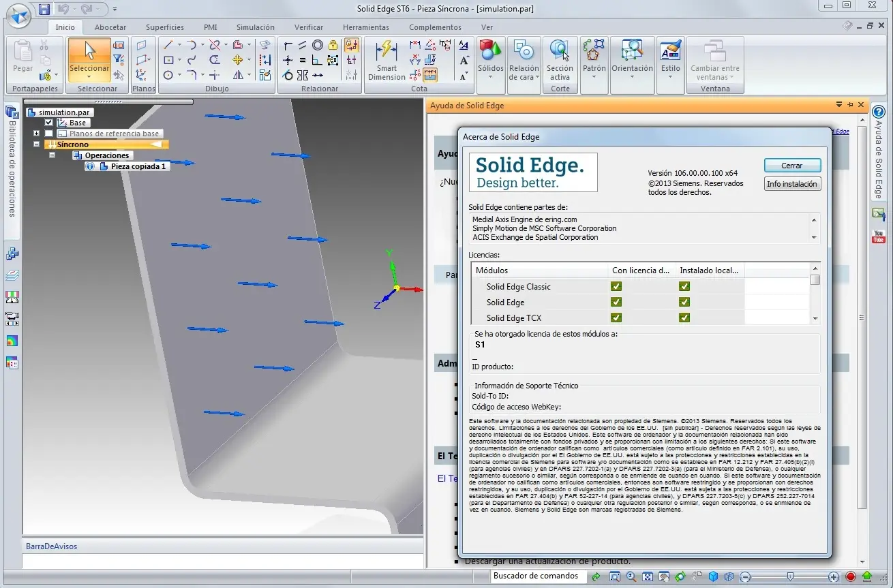This screenshot has width=893, height=588.
Task: Open the Sólidos dropdown arrow
Action: pyautogui.click(x=491, y=76)
